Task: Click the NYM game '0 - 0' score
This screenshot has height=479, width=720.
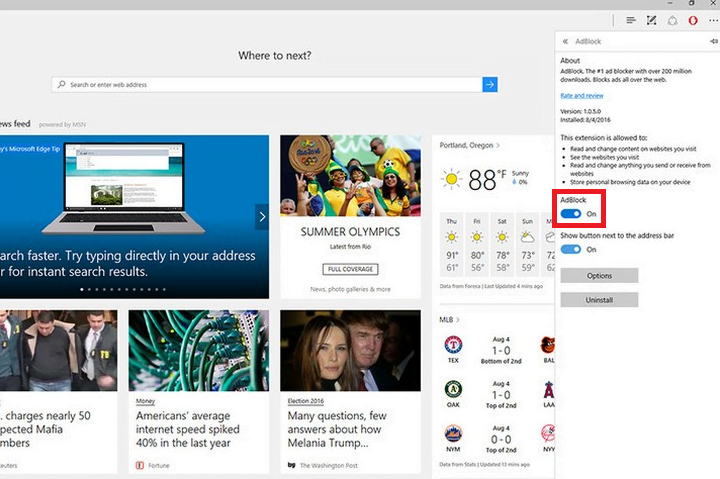Action: [x=501, y=440]
